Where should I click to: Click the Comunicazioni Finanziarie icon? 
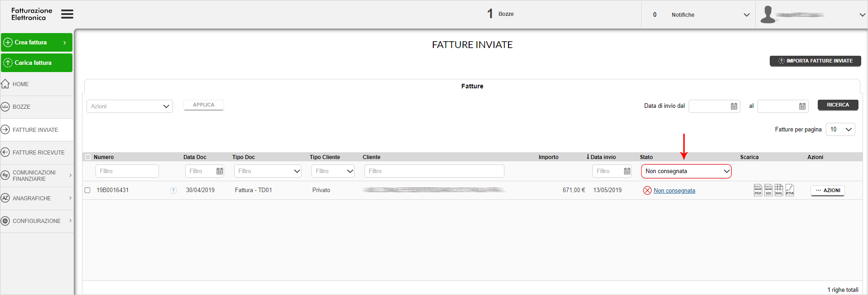pyautogui.click(x=5, y=175)
